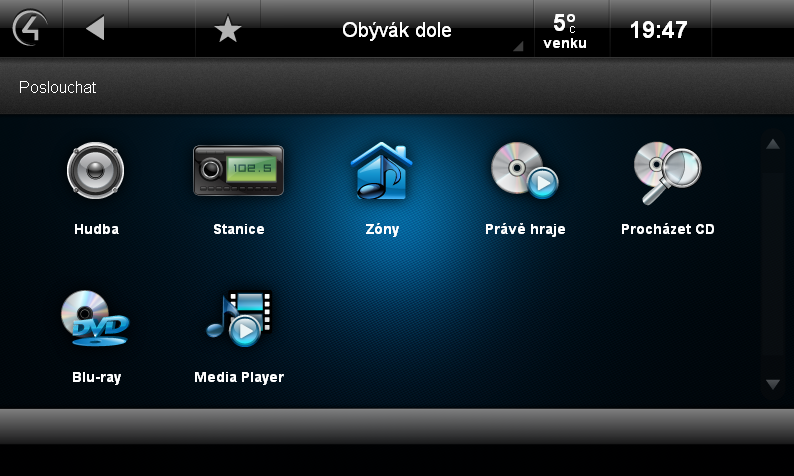Image resolution: width=794 pixels, height=476 pixels.
Task: Click the Stanice text label
Action: point(239,229)
